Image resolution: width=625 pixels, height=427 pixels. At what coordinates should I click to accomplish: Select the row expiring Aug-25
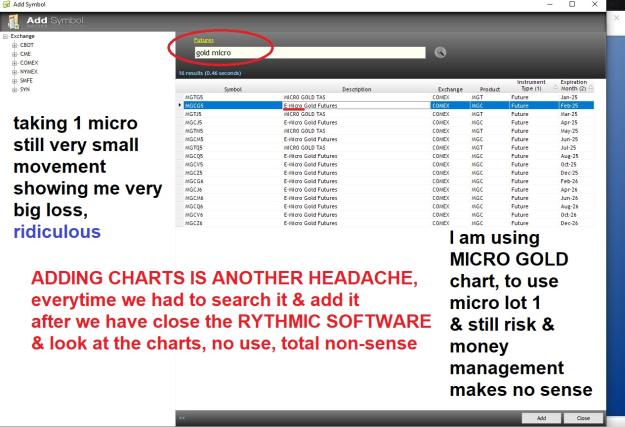coord(385,156)
